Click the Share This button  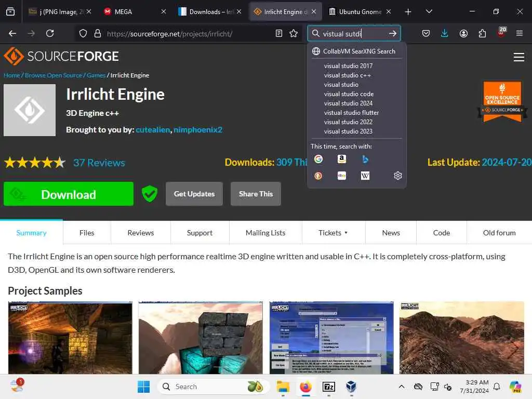256,194
